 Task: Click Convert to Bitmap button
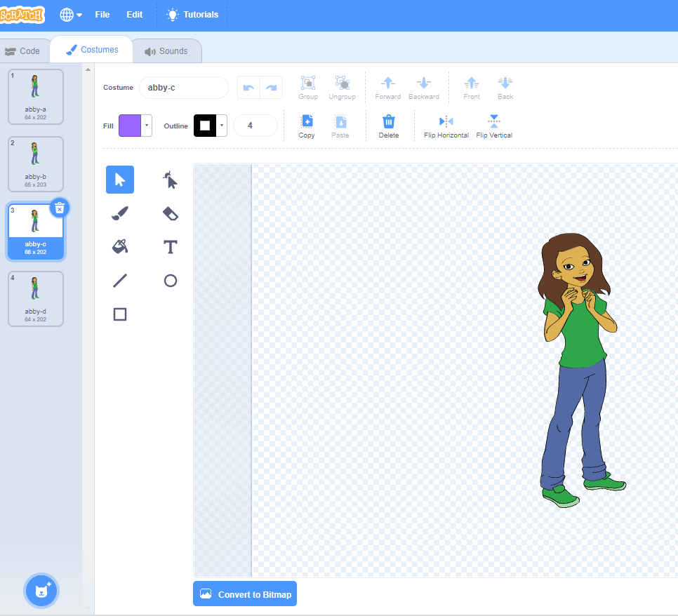point(245,594)
